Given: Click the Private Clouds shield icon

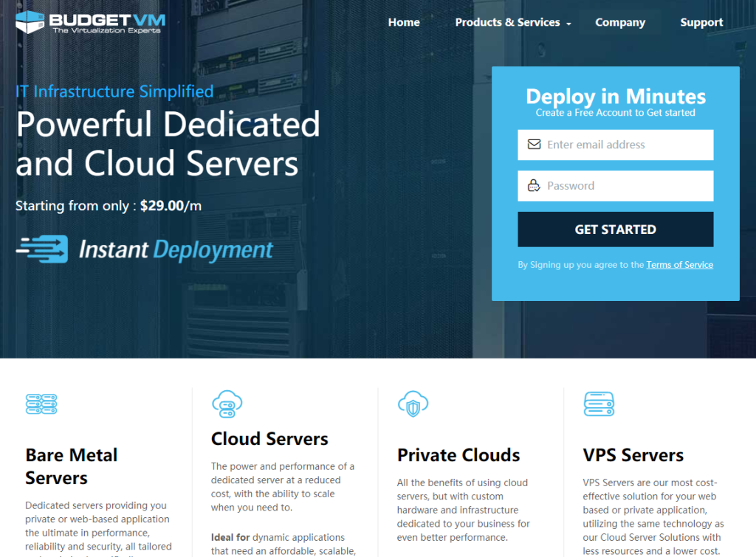Looking at the screenshot, I should 413,404.
